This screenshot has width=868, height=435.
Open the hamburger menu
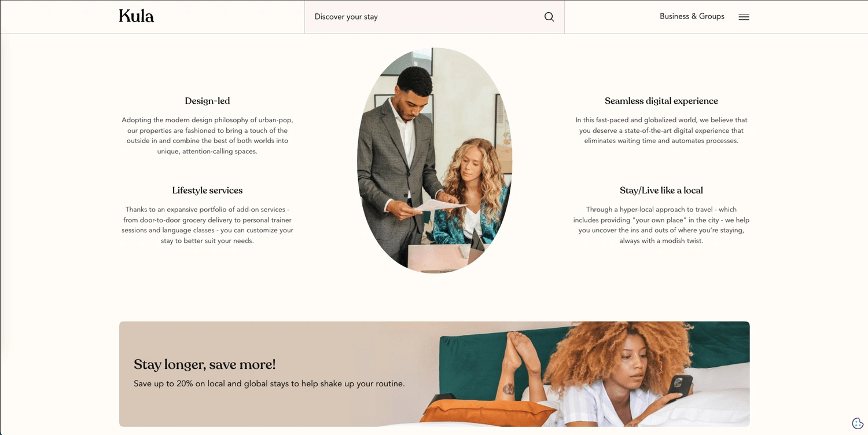point(744,17)
